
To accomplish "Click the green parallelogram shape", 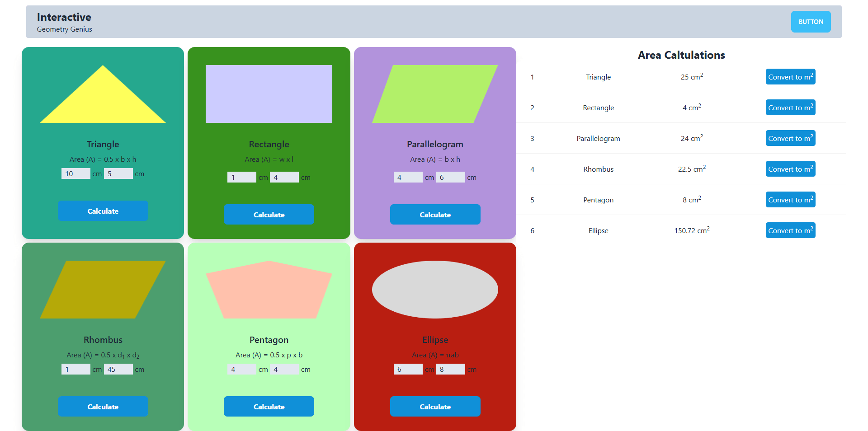I will [435, 94].
